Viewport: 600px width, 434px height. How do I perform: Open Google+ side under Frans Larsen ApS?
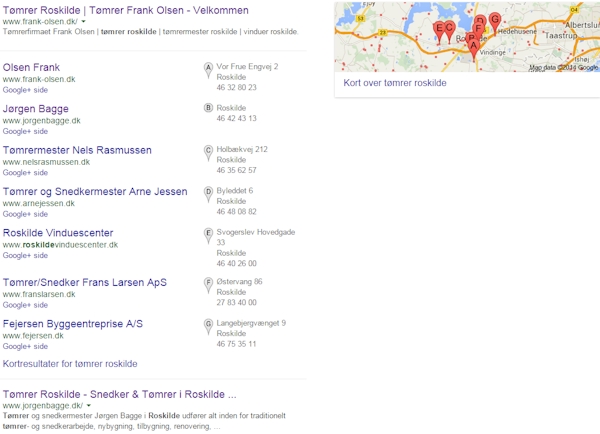click(25, 305)
